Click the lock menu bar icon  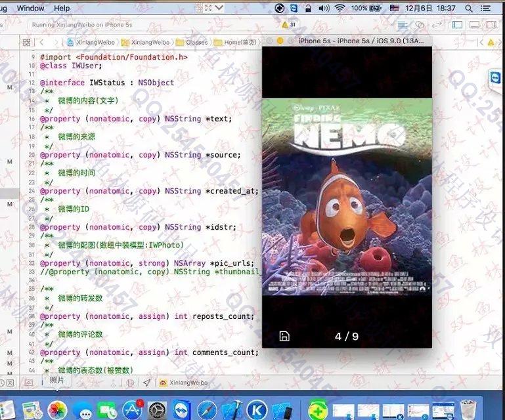(x=308, y=8)
